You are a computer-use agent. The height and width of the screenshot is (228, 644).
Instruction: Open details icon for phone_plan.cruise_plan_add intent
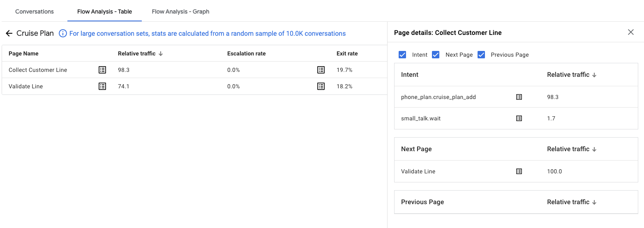[x=519, y=97]
